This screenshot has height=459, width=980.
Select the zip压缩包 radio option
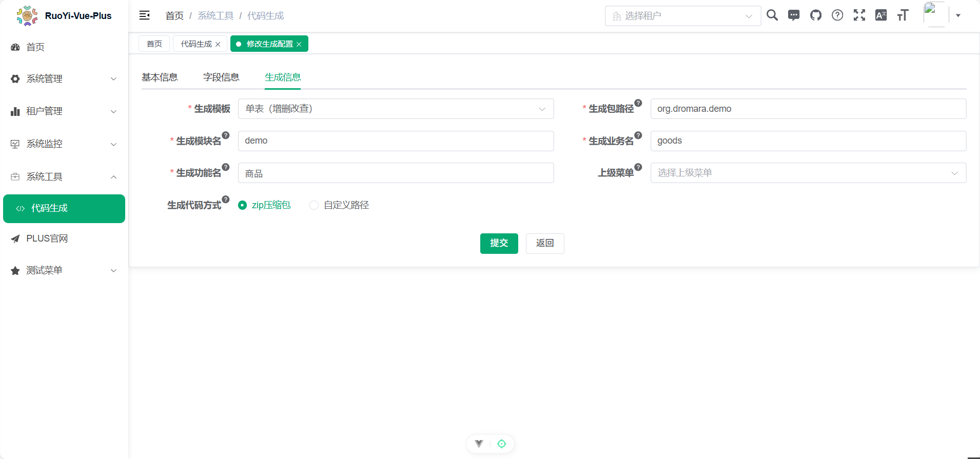coord(243,205)
